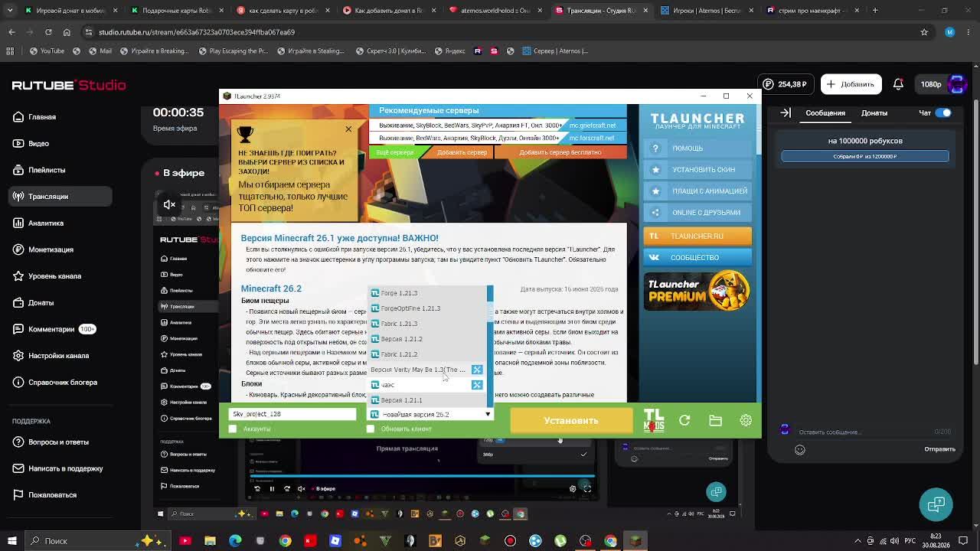Open the emoji picker in chat
Image resolution: width=980 pixels, height=551 pixels.
pyautogui.click(x=800, y=449)
